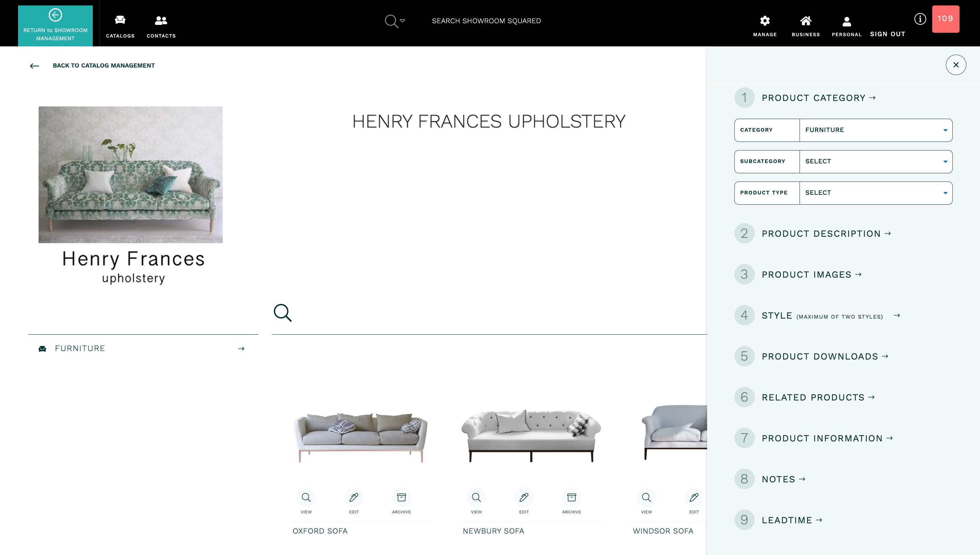This screenshot has width=980, height=555.
Task: Open the Contacts people icon
Action: (161, 20)
